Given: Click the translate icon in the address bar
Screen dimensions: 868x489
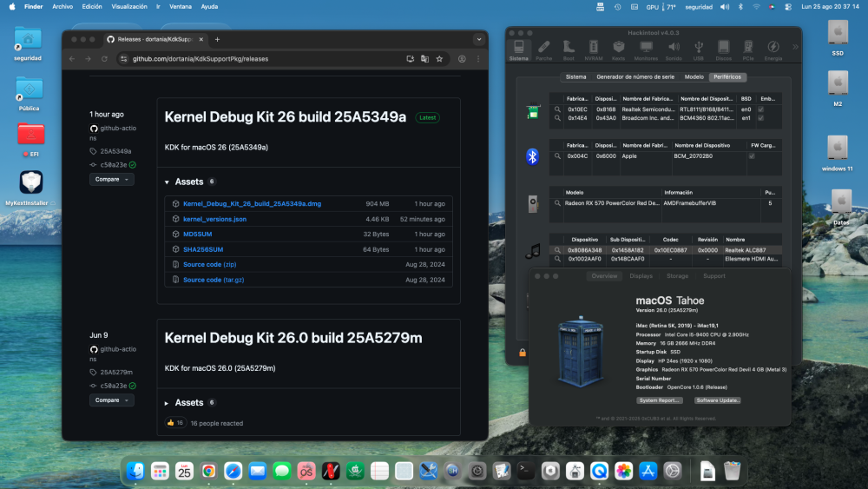Looking at the screenshot, I should (424, 59).
